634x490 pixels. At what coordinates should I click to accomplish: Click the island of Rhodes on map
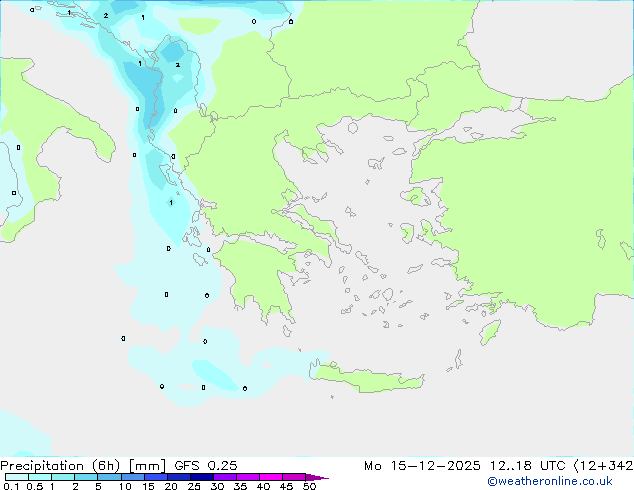pyautogui.click(x=490, y=332)
